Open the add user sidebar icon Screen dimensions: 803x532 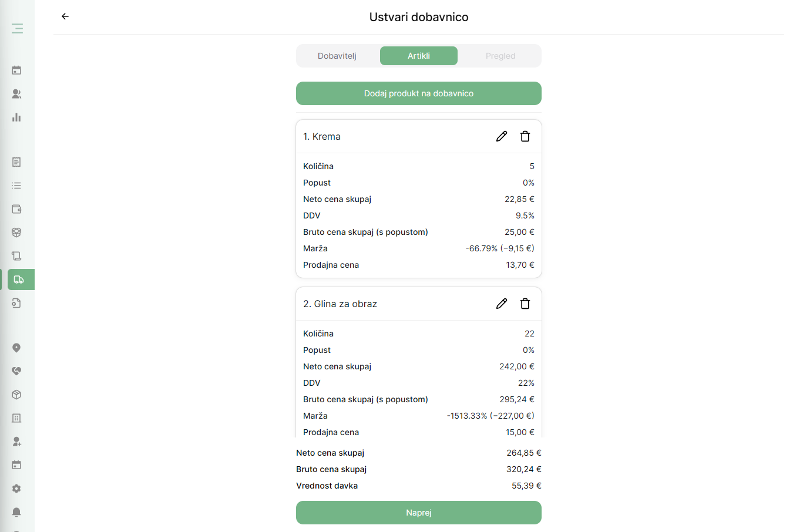click(16, 442)
